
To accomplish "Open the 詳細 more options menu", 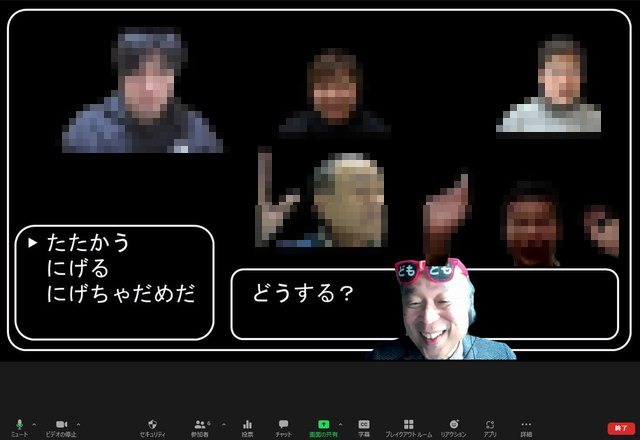I will click(x=526, y=428).
